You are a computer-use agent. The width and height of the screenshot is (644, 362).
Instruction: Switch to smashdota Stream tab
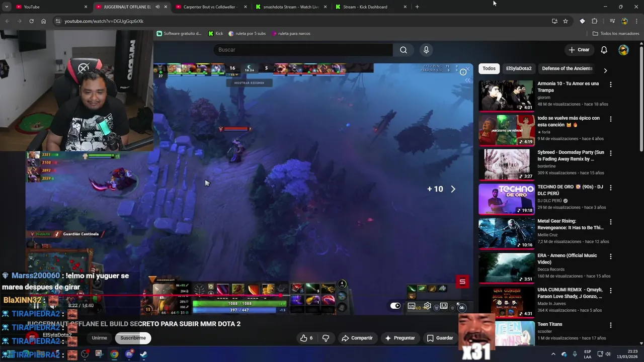[291, 7]
